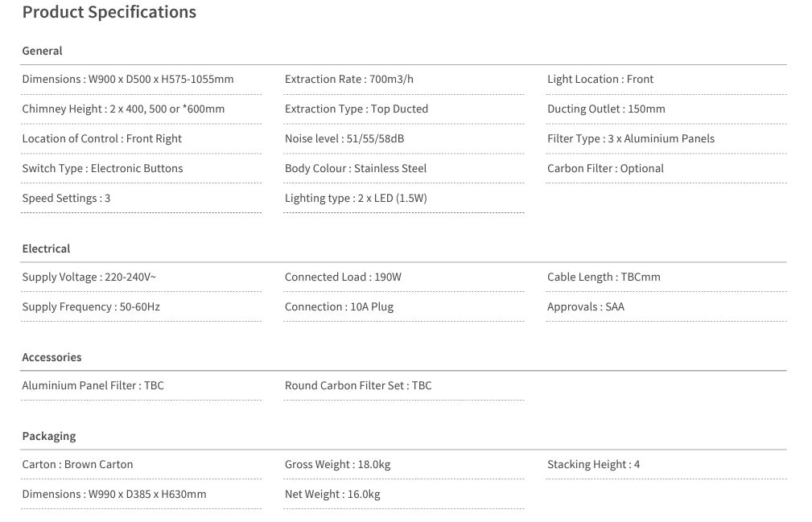Click the Stacking Height 4 entry

(593, 464)
